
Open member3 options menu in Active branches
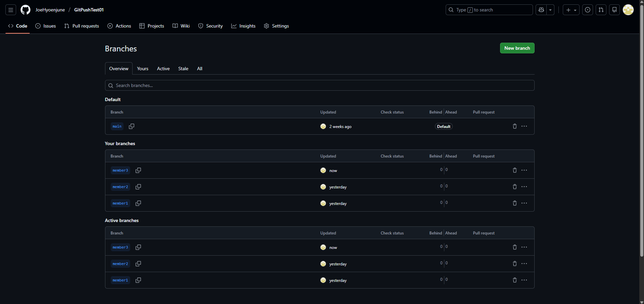(524, 247)
